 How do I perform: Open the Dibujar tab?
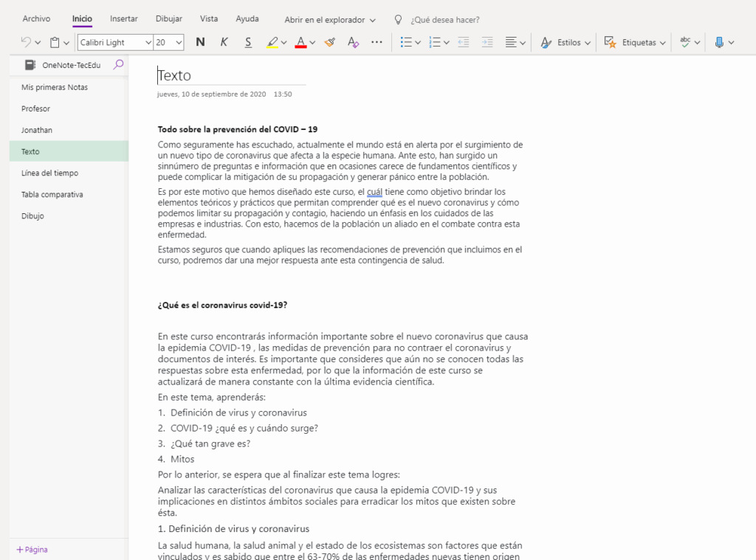(x=169, y=18)
